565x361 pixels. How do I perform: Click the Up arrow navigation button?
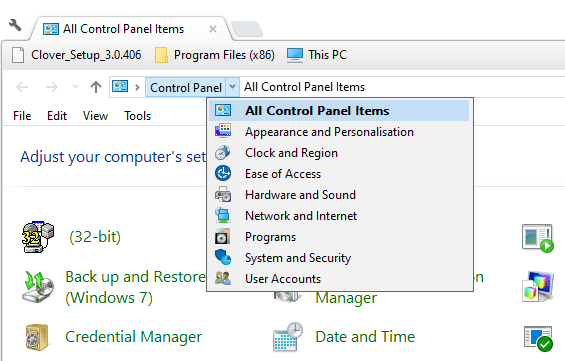95,87
